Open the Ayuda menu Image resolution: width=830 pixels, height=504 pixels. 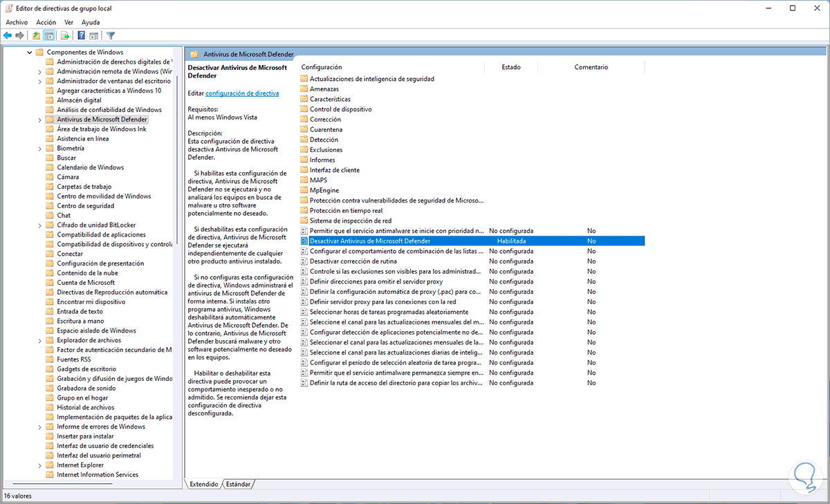tap(91, 22)
